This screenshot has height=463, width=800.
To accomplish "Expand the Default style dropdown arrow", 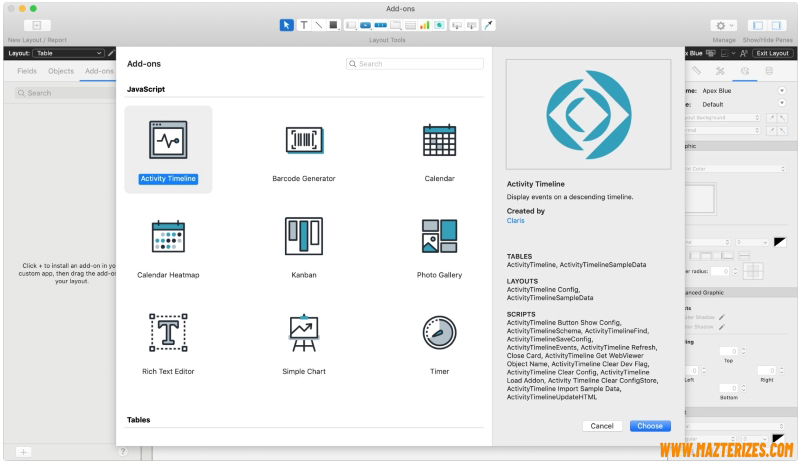I will coord(782,104).
